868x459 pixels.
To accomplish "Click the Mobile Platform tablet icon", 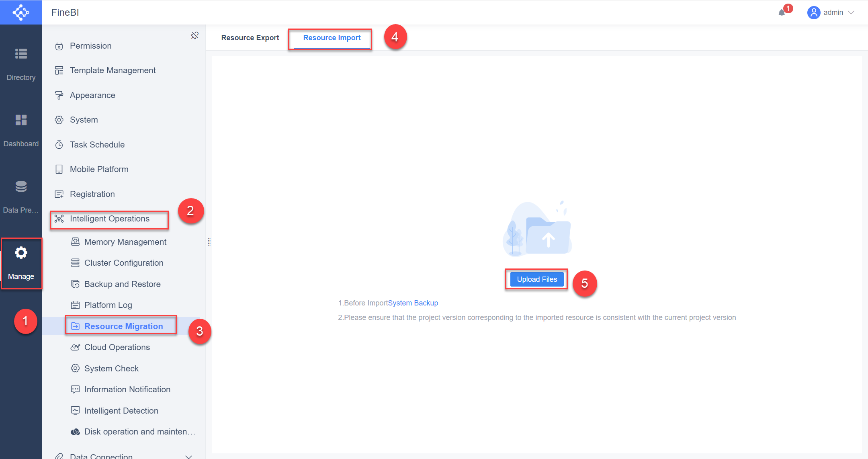I will tap(59, 169).
